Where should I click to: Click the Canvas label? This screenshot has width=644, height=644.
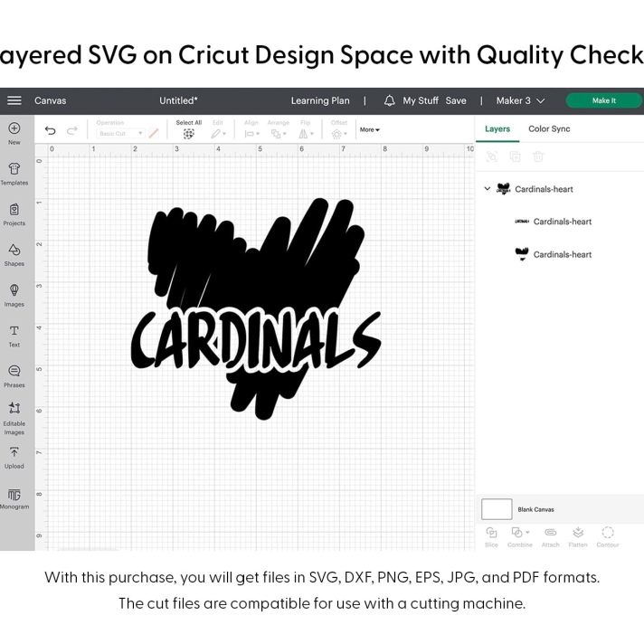pyautogui.click(x=50, y=100)
